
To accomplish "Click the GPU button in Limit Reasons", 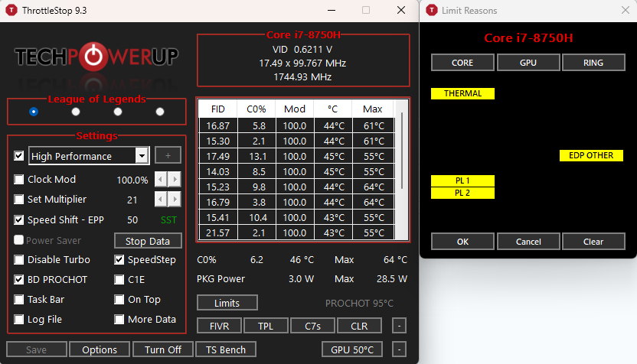I will pos(528,63).
